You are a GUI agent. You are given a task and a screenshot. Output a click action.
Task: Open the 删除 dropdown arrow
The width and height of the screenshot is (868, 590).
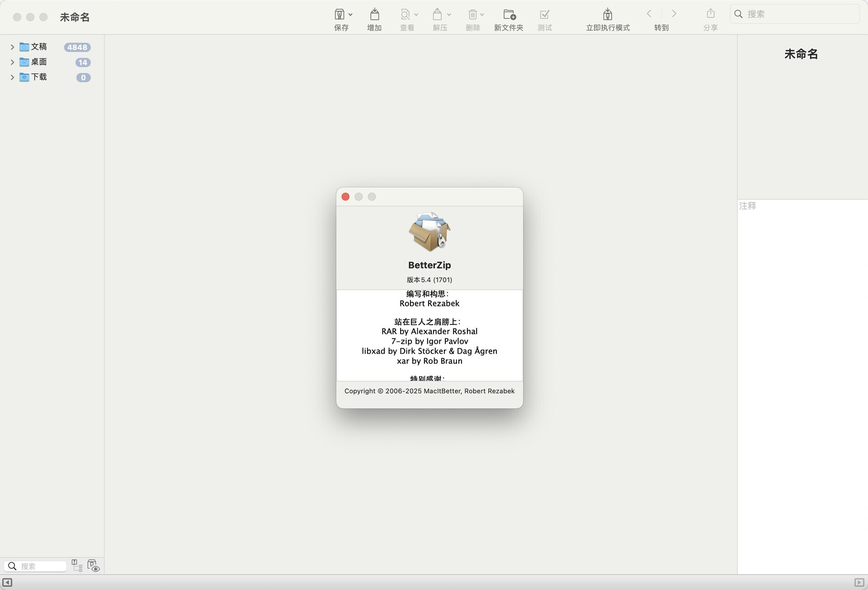[483, 14]
